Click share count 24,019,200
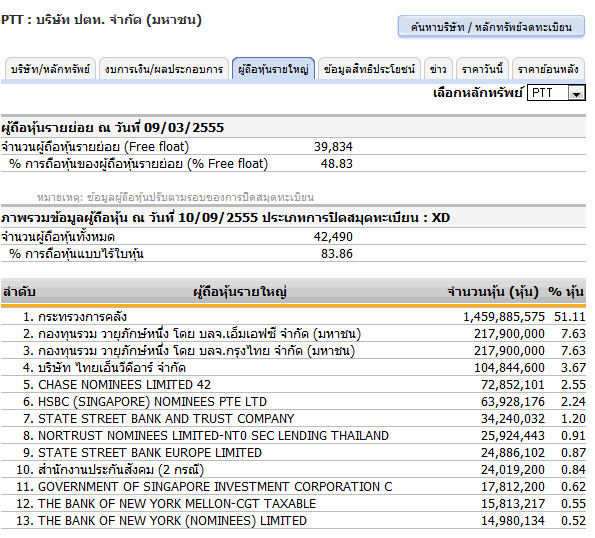This screenshot has height=538, width=595. [x=513, y=470]
